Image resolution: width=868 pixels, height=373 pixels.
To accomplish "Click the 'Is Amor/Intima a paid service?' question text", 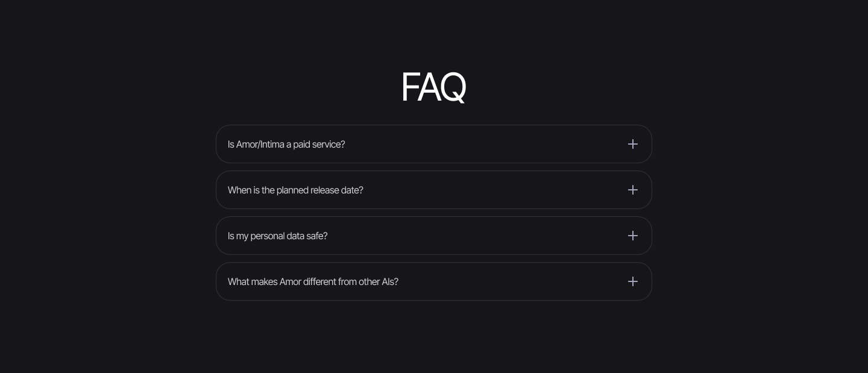I will pos(286,145).
